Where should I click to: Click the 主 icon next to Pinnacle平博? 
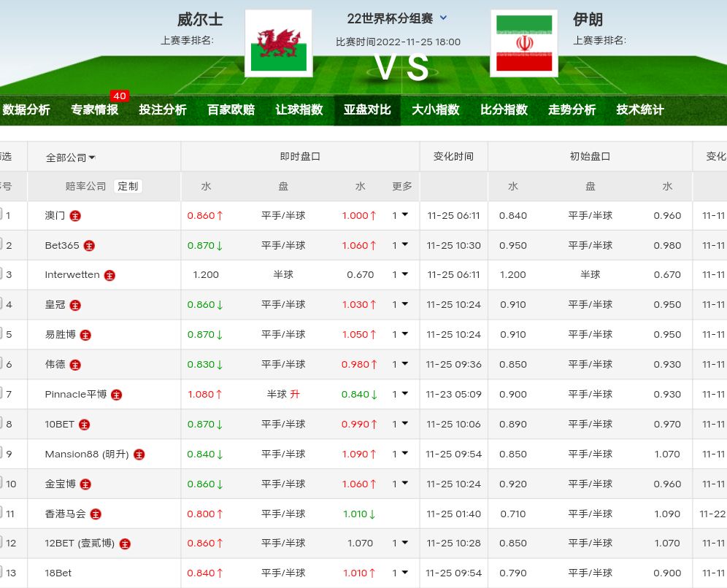tap(116, 395)
